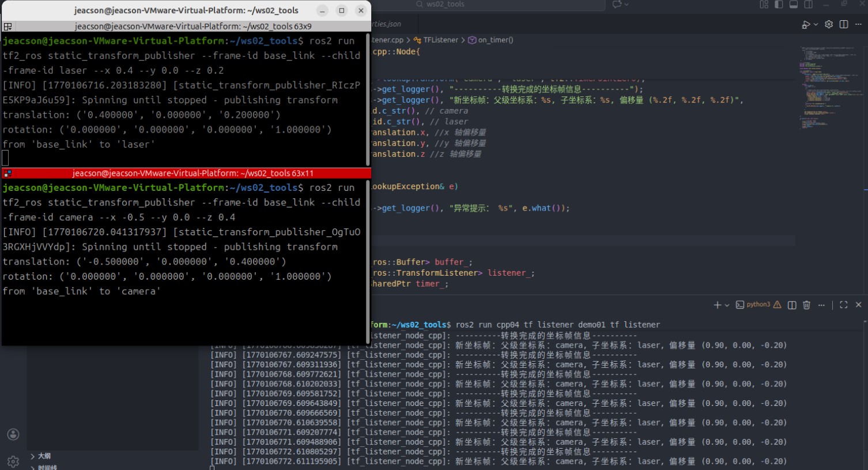Viewport: 868px width, 470px height.
Task: Open the terminal more actions button
Action: coord(821,304)
